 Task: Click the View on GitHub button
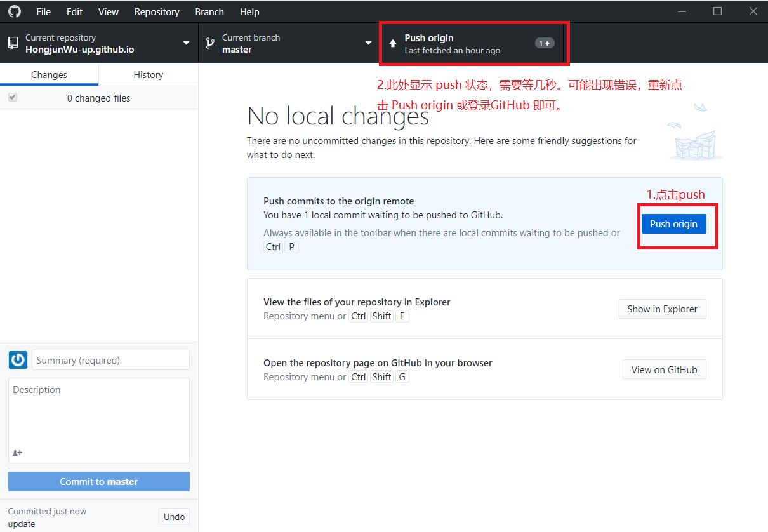point(664,370)
